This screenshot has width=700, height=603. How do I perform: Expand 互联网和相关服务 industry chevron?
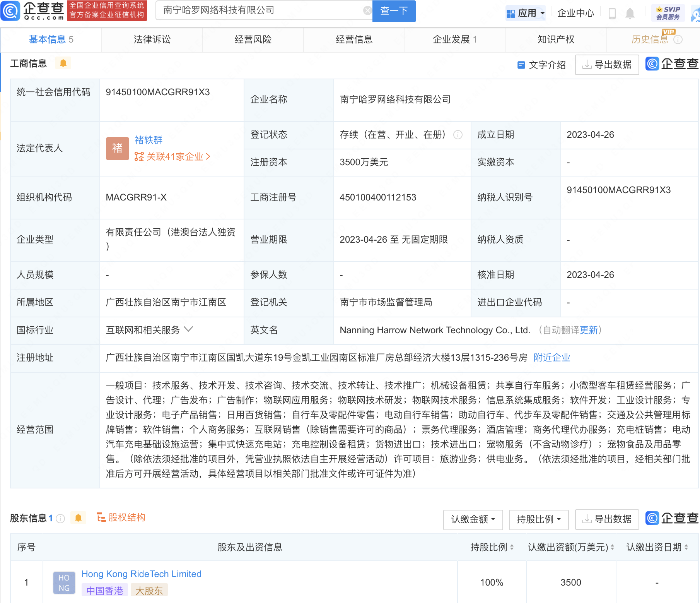188,329
